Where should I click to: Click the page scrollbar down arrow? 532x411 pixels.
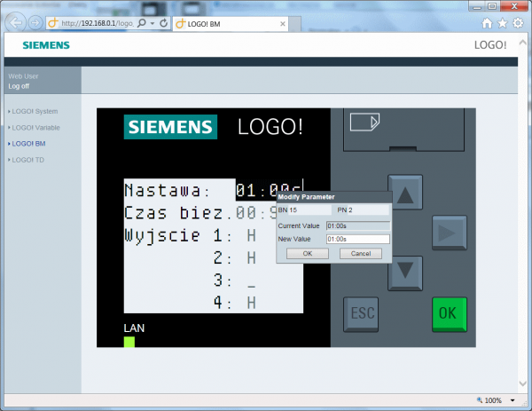523,383
